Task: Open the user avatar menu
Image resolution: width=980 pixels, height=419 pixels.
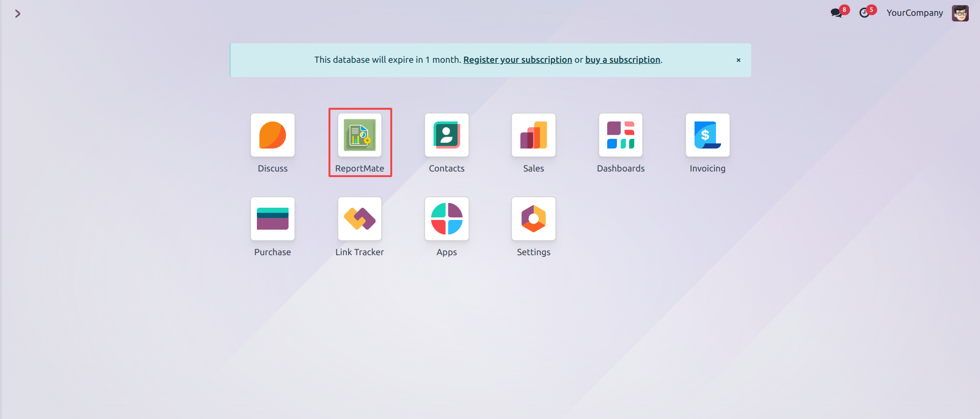Action: point(960,13)
